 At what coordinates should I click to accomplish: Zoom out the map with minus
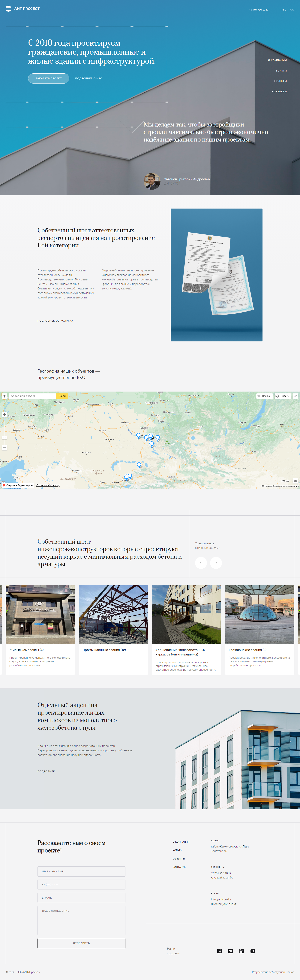click(4, 448)
